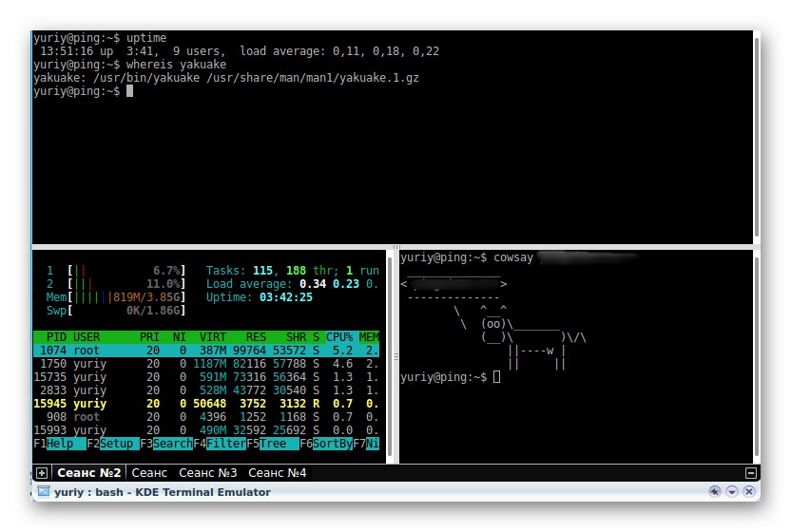791x532 pixels.
Task: Open the Yakuake main menu arrow
Action: pos(732,491)
